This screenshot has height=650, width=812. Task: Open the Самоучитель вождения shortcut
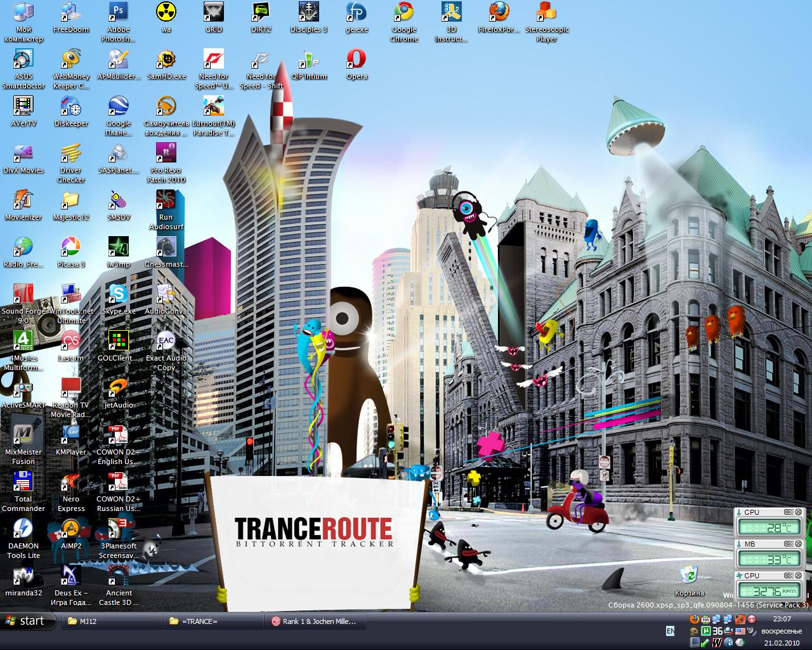click(166, 116)
